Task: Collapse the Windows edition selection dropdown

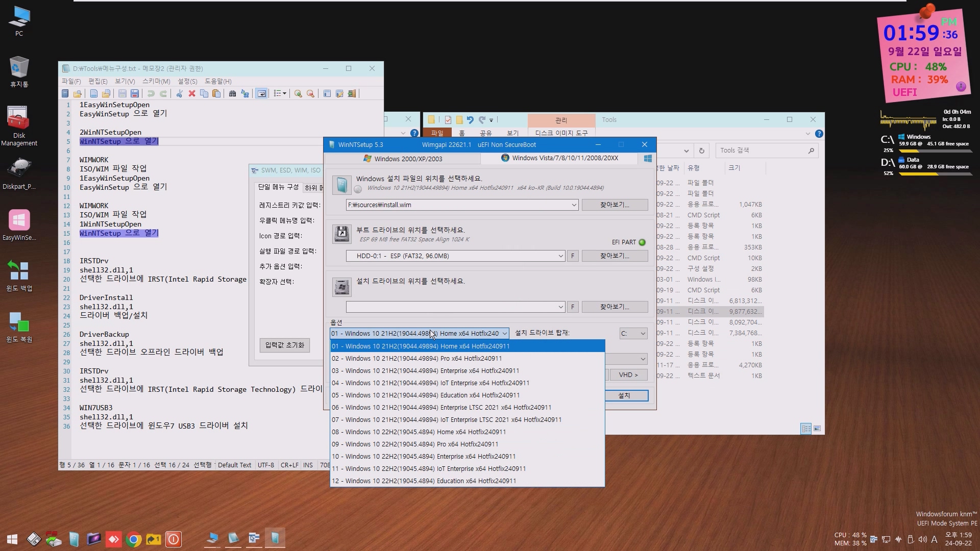Action: 504,334
